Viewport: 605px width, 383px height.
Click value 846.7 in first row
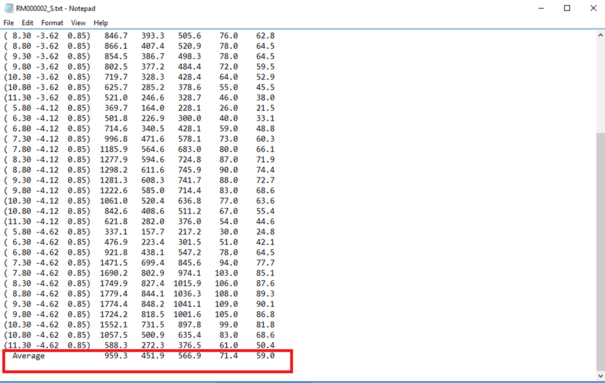click(116, 35)
